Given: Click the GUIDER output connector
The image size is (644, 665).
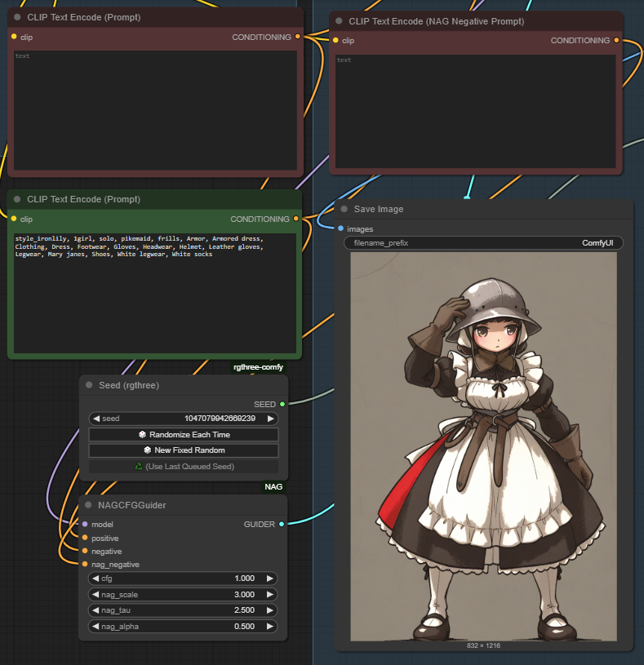Looking at the screenshot, I should (282, 524).
